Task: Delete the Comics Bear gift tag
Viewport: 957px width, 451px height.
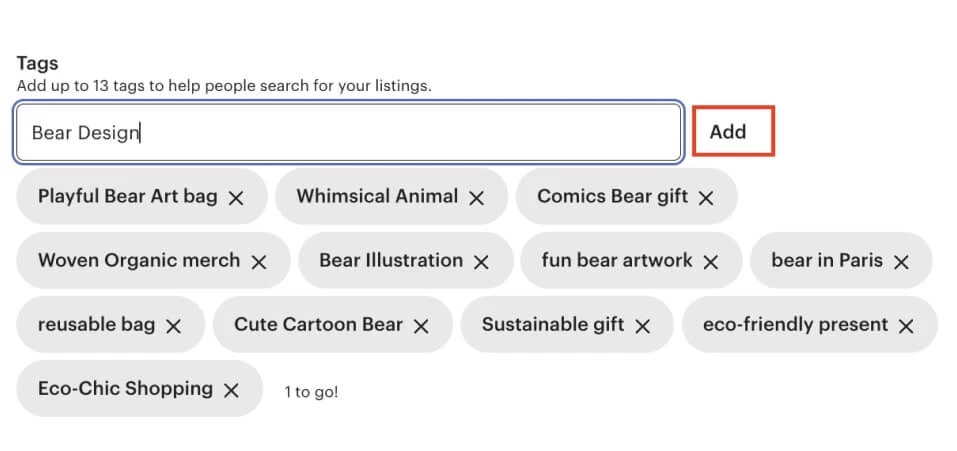Action: point(706,198)
